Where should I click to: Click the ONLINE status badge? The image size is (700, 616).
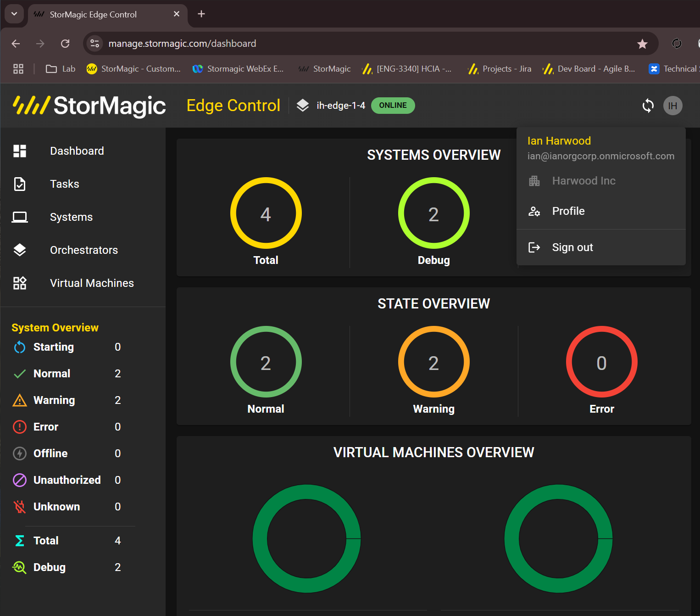click(x=393, y=106)
